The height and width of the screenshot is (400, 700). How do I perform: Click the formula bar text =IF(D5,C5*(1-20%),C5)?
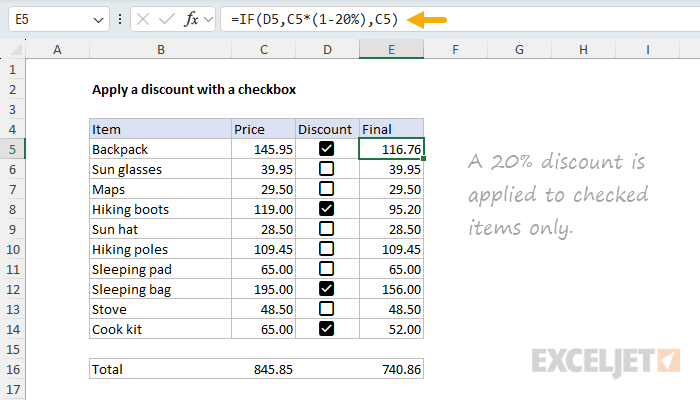coord(314,19)
